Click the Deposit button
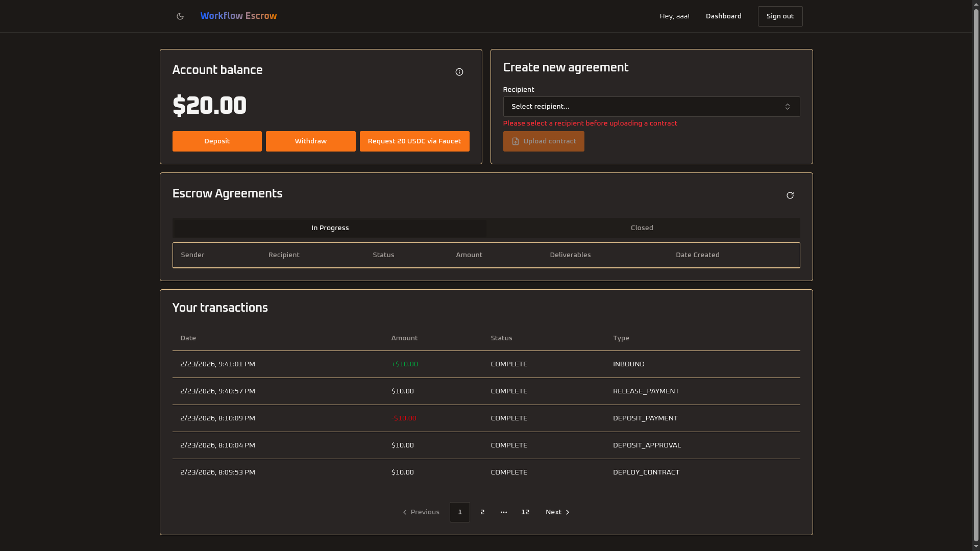This screenshot has width=980, height=551. [217, 141]
